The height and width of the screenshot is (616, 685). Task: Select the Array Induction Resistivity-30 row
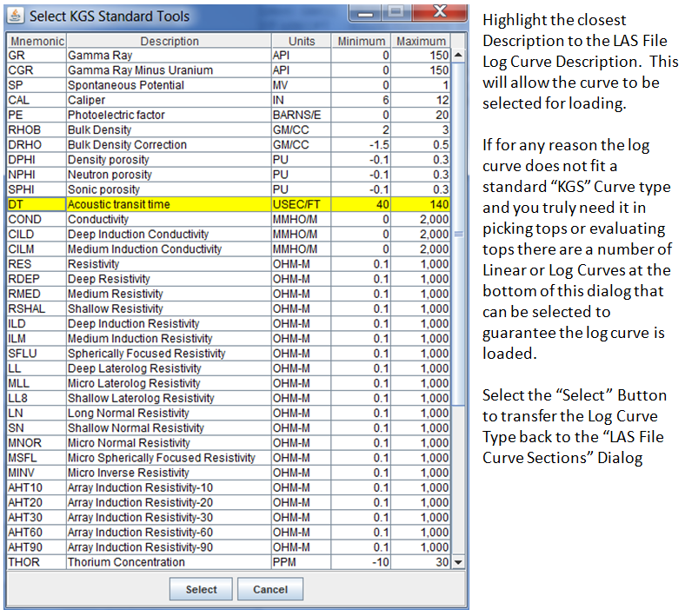click(x=229, y=517)
